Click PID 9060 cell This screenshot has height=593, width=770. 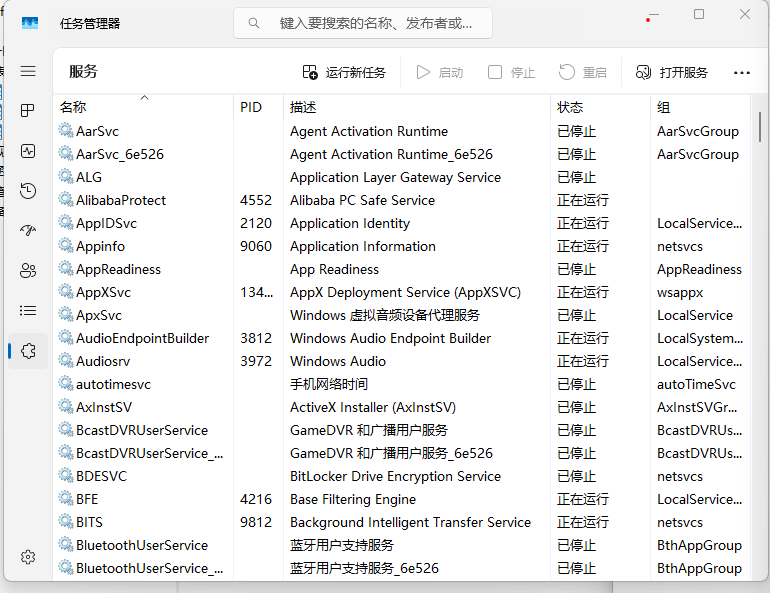tap(256, 246)
